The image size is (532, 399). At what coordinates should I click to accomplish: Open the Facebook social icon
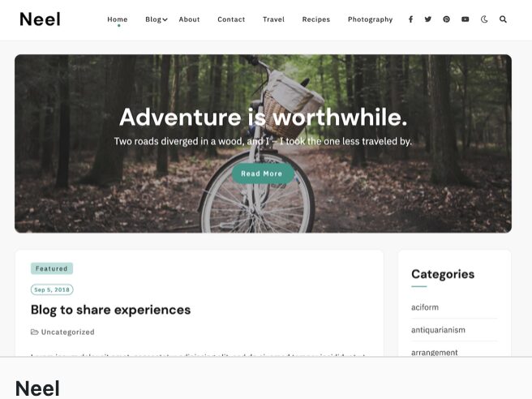point(410,19)
